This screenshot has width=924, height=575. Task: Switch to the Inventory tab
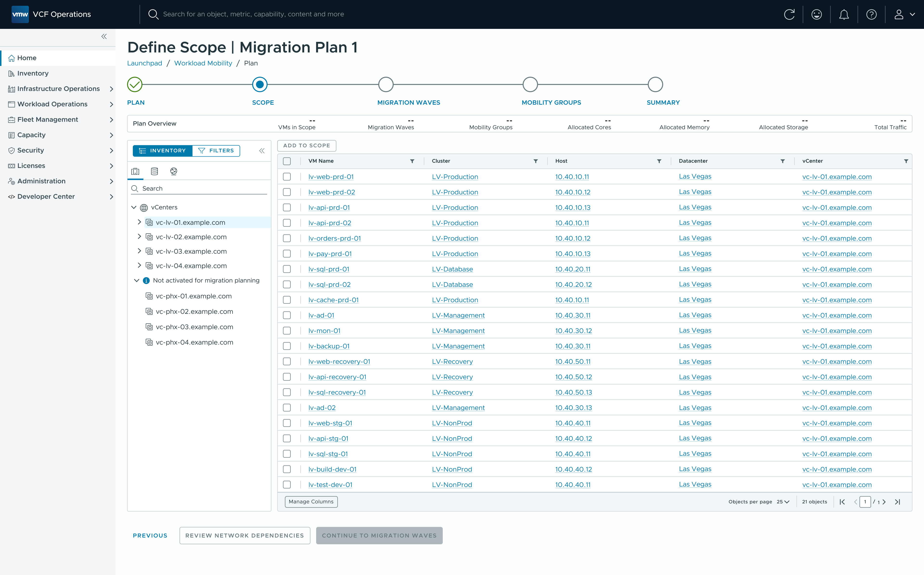(162, 151)
